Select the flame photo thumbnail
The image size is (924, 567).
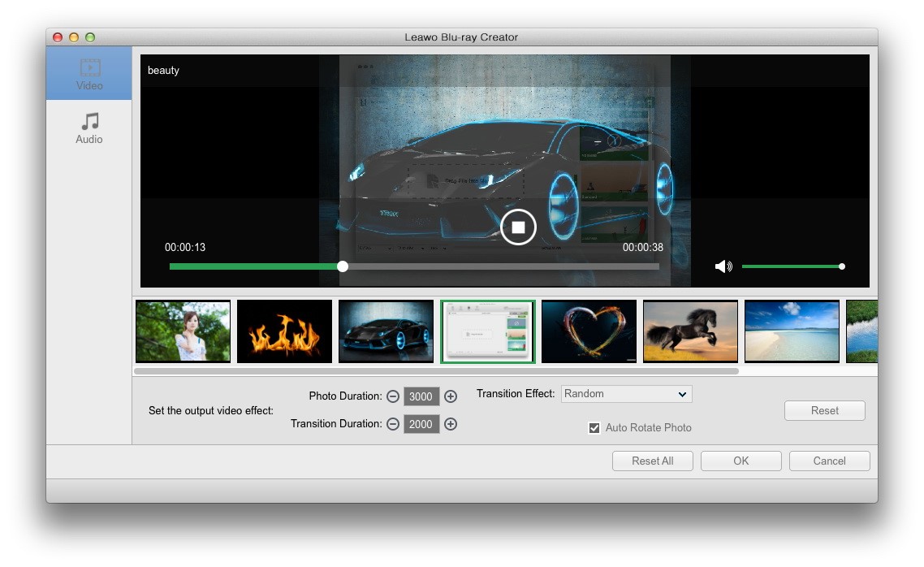(284, 331)
